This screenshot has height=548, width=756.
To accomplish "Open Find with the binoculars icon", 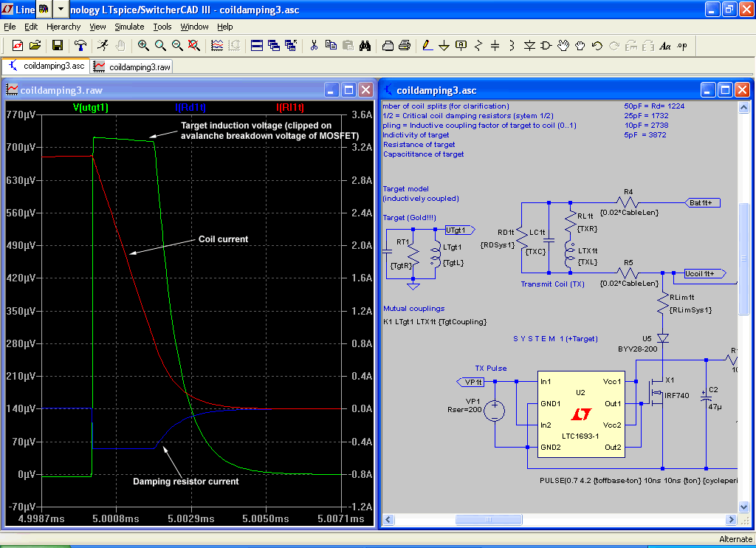I will (365, 45).
